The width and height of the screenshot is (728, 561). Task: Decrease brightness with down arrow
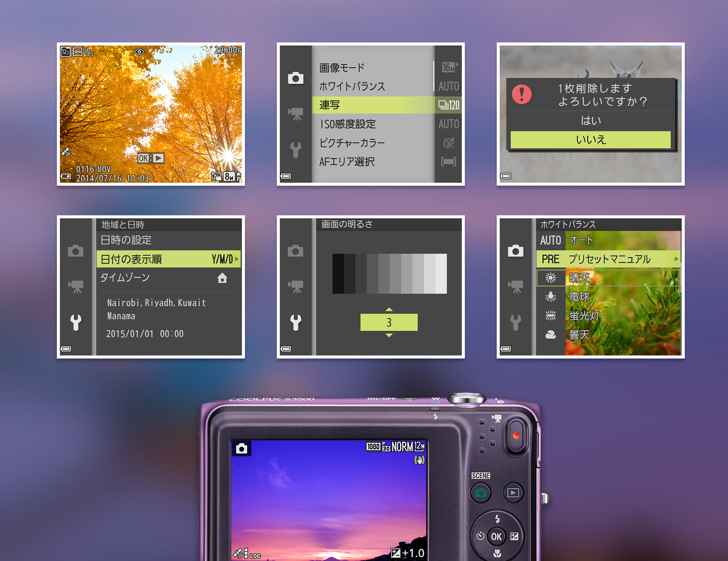click(x=389, y=335)
